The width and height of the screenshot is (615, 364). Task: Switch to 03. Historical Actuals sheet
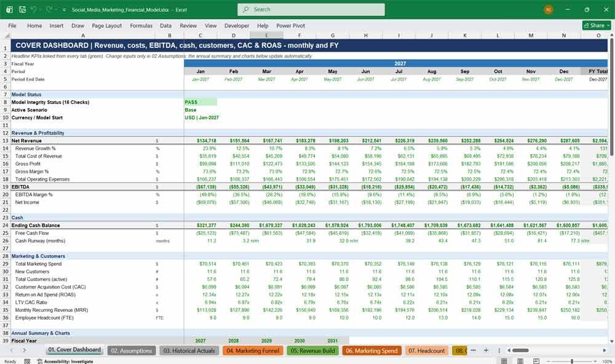pos(189,350)
